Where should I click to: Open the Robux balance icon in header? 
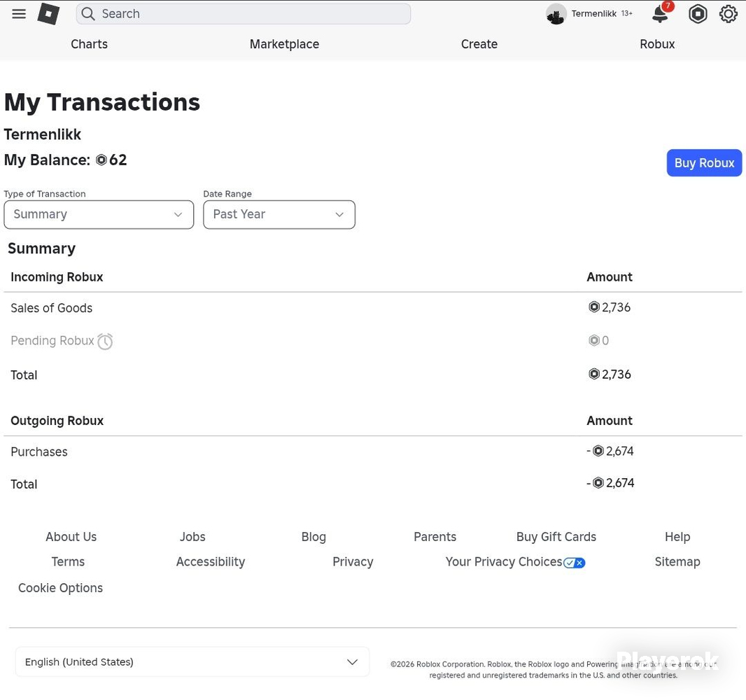tap(698, 14)
